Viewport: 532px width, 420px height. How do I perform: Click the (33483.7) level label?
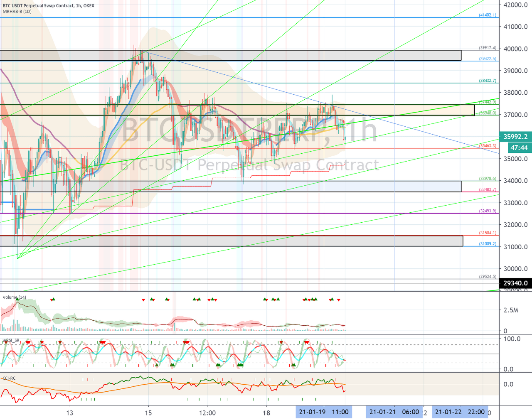tap(488, 189)
